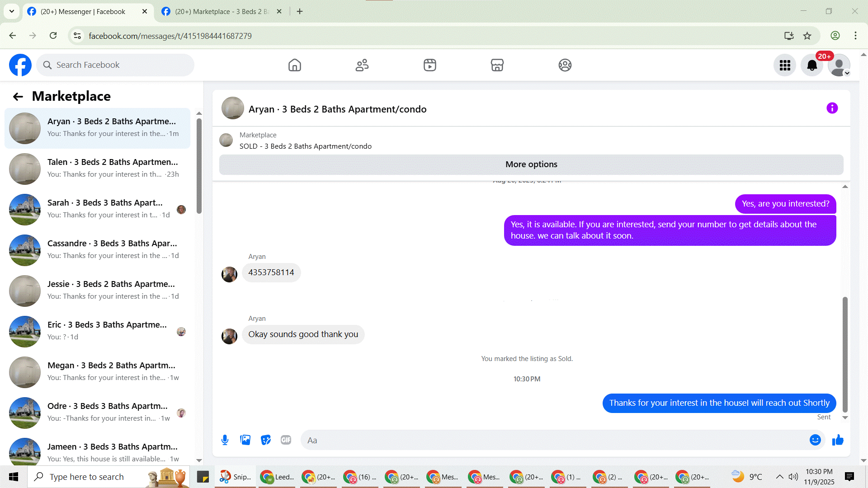This screenshot has height=488, width=868.
Task: Click Aryan's chat header name
Action: 337,109
